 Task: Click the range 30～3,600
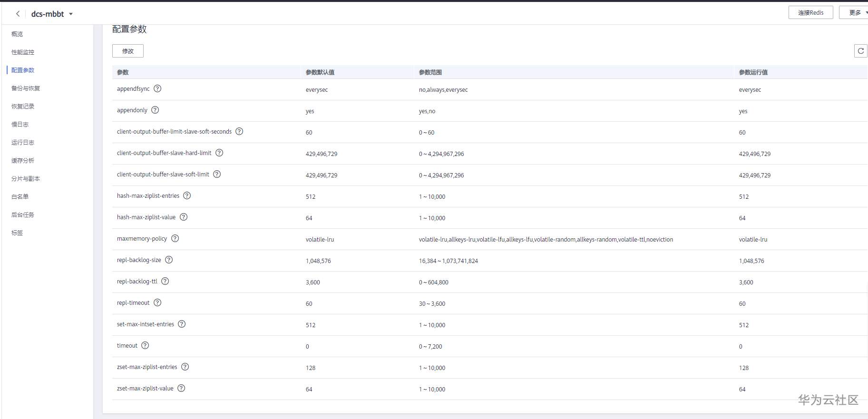tap(432, 304)
